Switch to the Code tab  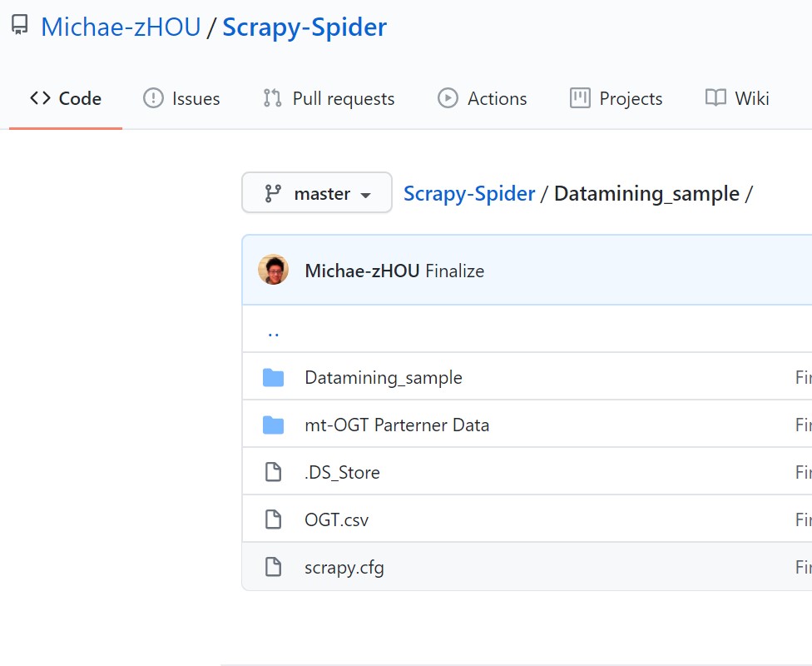(66, 98)
